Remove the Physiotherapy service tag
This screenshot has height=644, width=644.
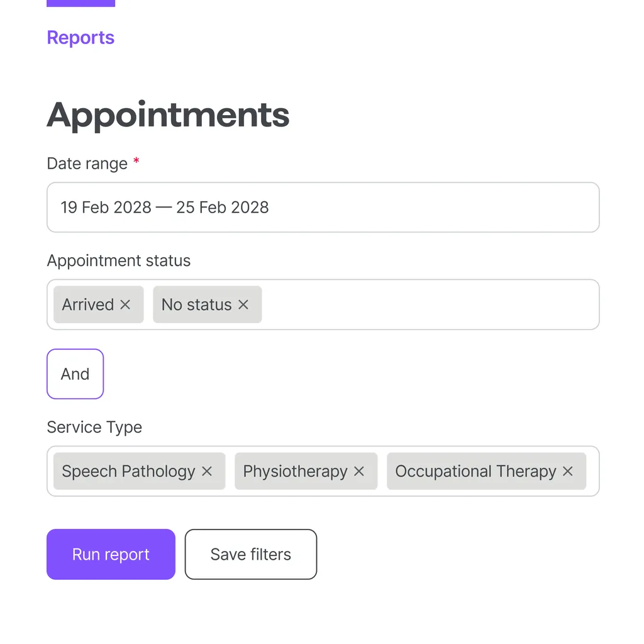359,472
